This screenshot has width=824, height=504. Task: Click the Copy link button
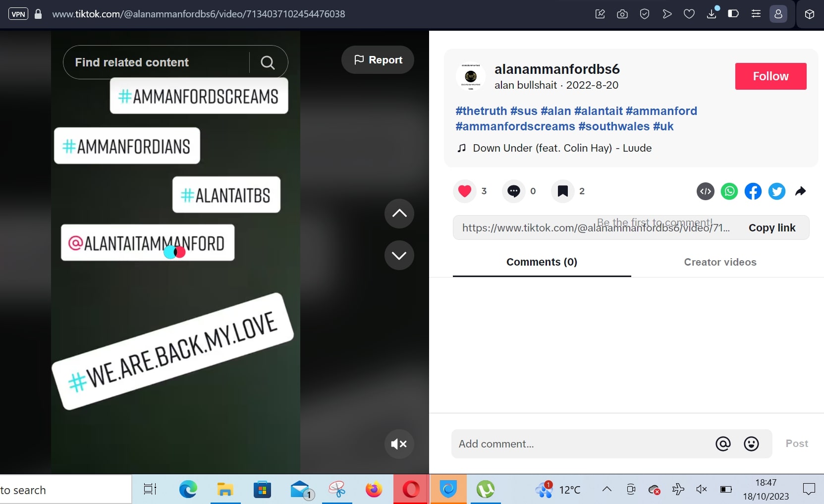click(x=771, y=228)
